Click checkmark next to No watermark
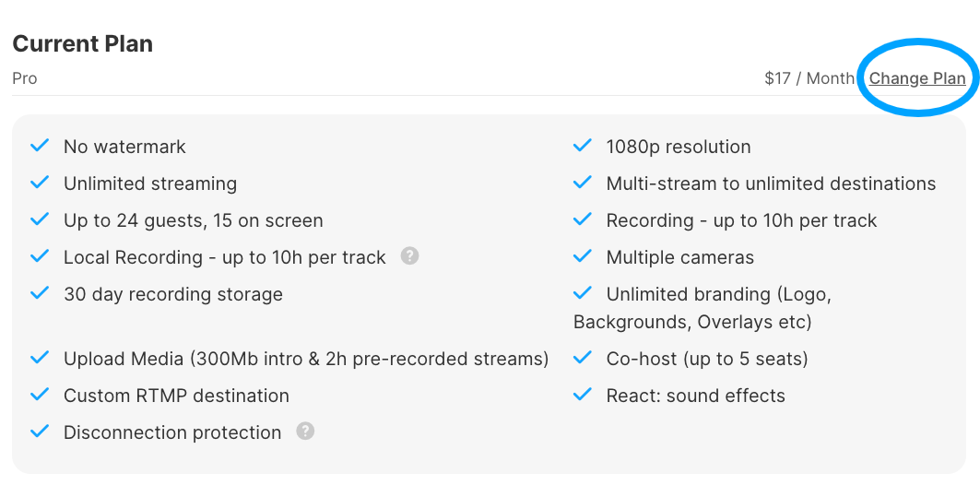 click(x=40, y=146)
